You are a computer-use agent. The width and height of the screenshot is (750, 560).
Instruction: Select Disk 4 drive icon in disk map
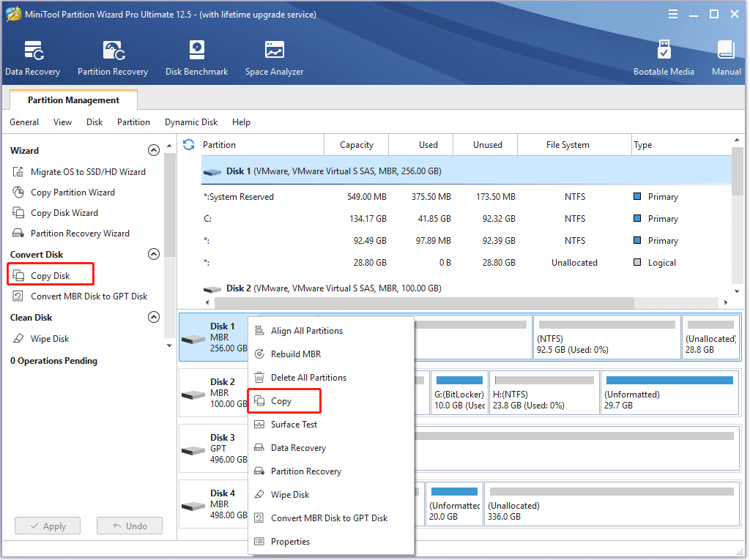click(193, 506)
